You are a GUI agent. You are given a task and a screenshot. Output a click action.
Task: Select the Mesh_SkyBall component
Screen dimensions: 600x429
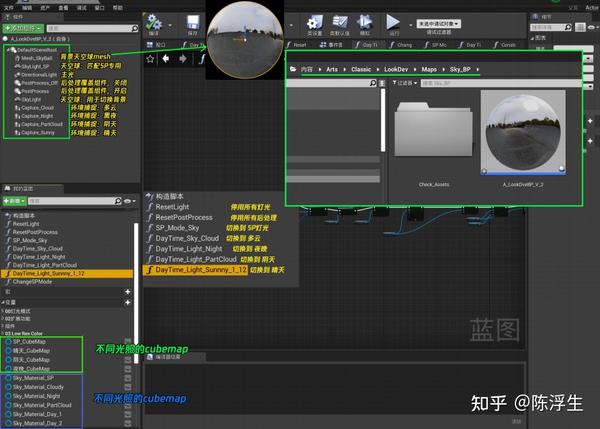(x=34, y=58)
